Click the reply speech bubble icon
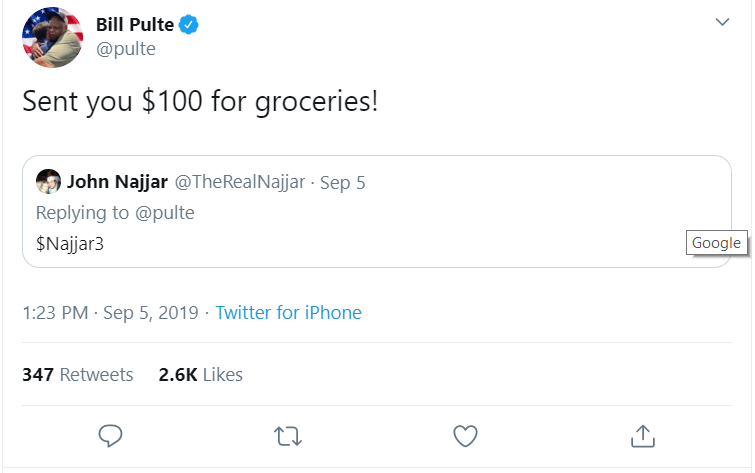This screenshot has width=755, height=473. coord(110,436)
